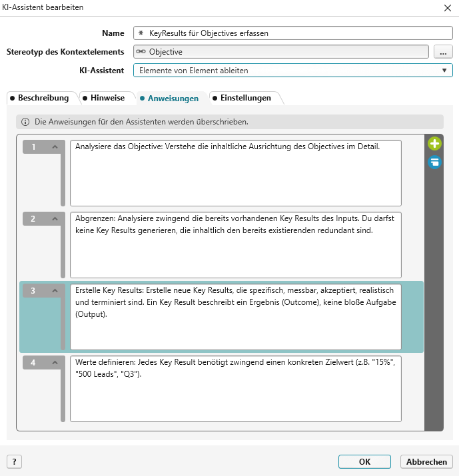Click the green add instruction plus icon
The height and width of the screenshot is (476, 459).
(x=434, y=143)
